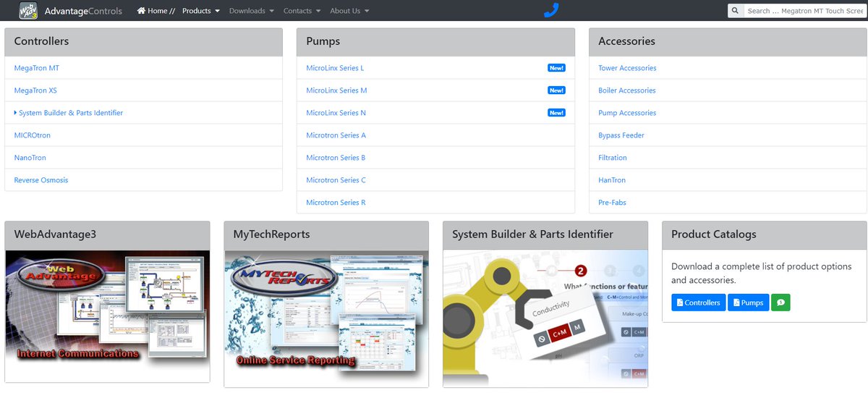The image size is (868, 393).
Task: Open Microtron Series A pump link
Action: (336, 135)
